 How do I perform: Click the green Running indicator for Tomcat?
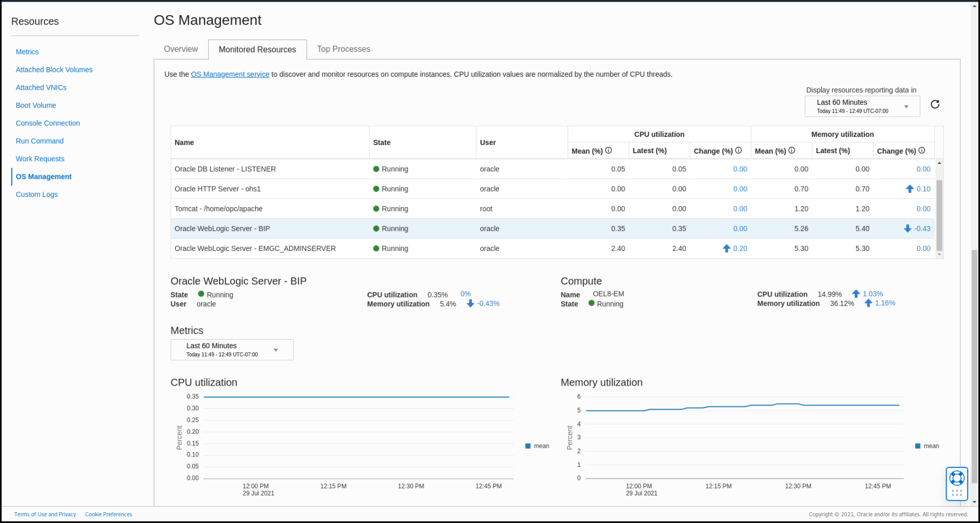click(377, 208)
